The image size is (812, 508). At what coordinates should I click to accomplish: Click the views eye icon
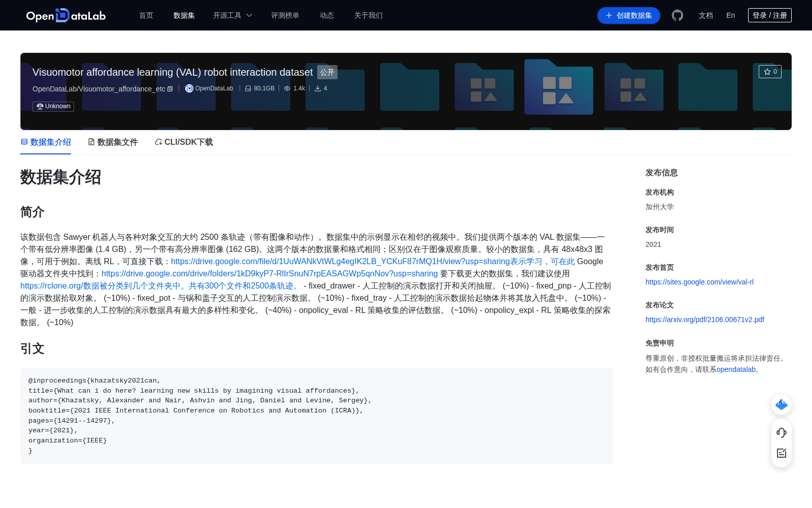point(287,88)
